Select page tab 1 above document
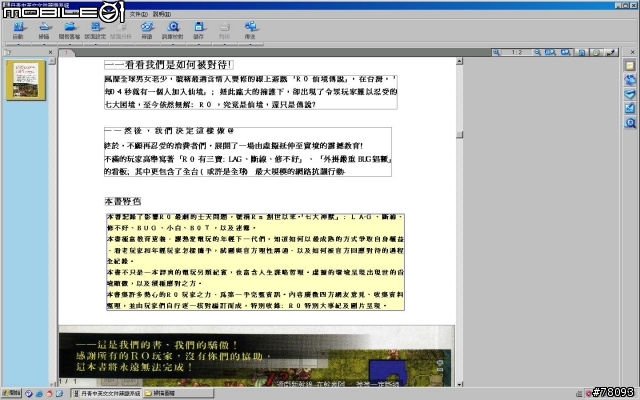 66,53
